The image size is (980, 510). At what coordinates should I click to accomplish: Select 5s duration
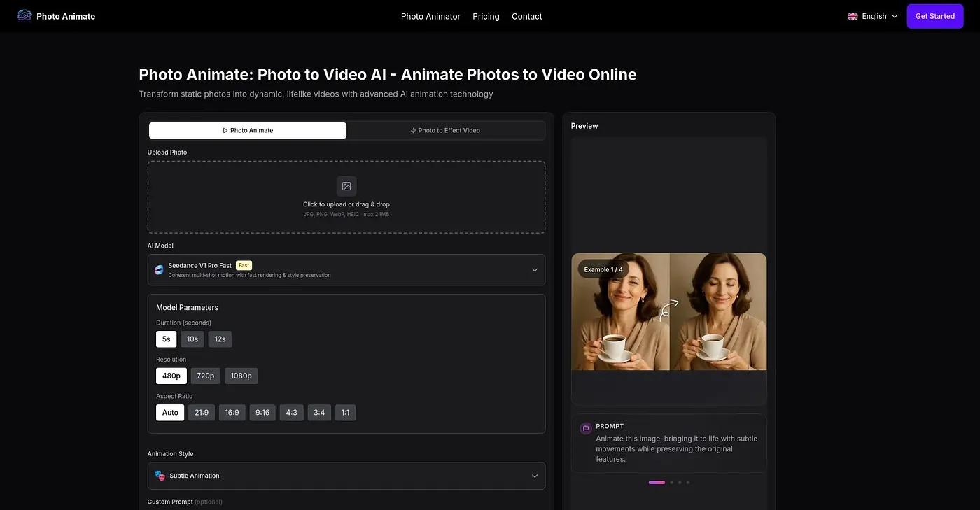click(167, 339)
